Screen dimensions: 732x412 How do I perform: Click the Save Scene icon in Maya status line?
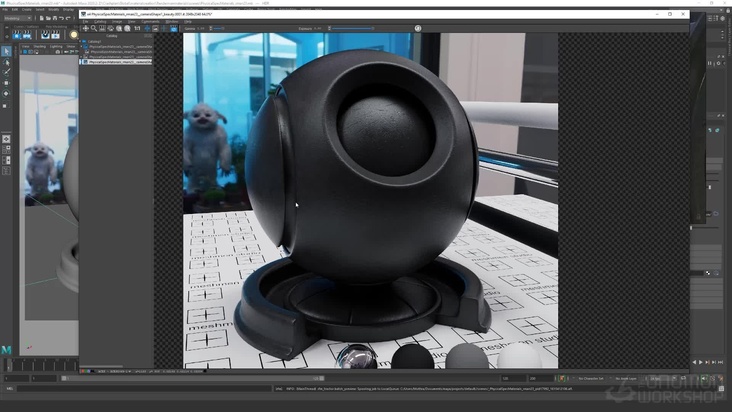tap(55, 18)
